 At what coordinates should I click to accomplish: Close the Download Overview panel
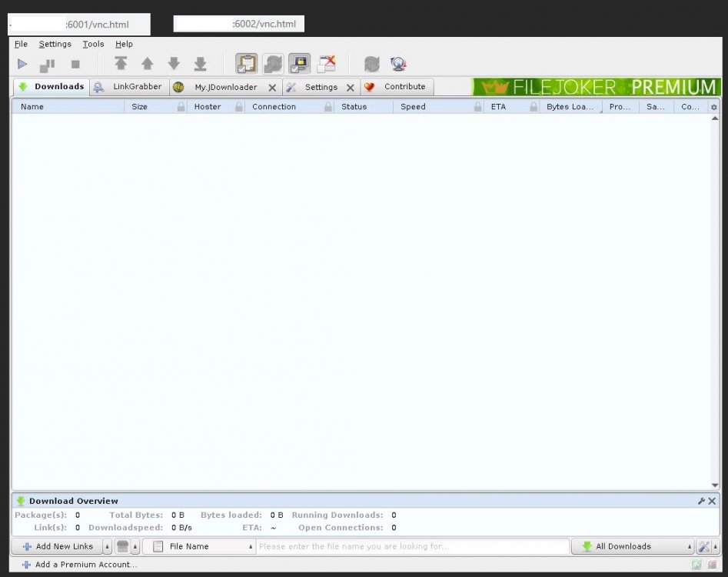(x=712, y=501)
